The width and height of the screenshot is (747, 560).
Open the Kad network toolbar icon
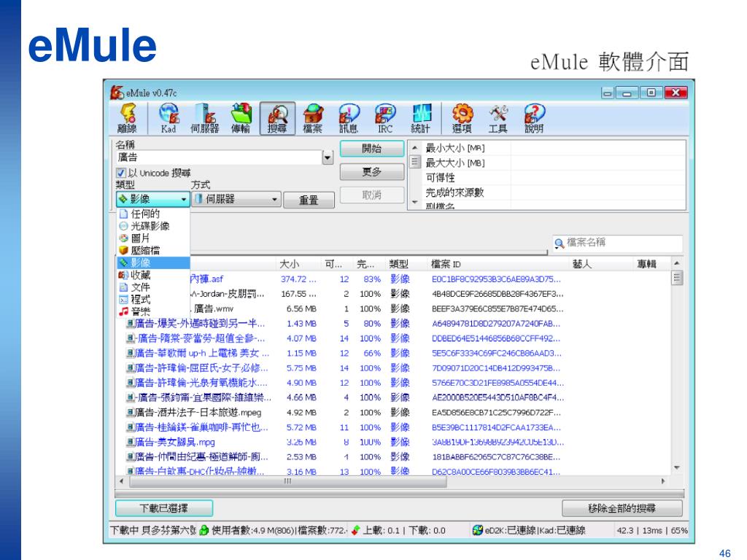(x=169, y=118)
